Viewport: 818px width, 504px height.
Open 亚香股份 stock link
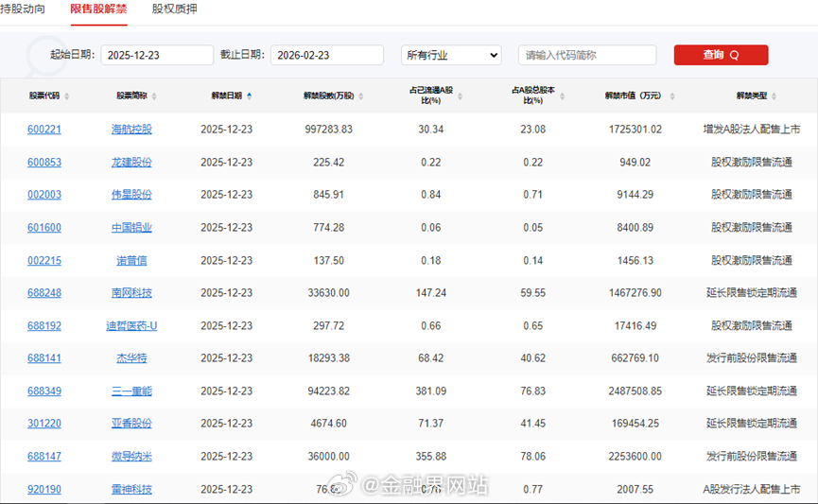click(x=131, y=423)
